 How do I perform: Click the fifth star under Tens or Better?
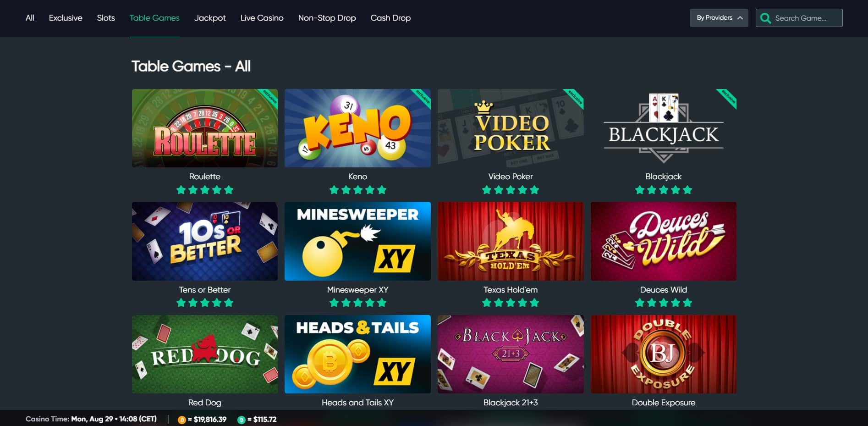[x=229, y=303]
